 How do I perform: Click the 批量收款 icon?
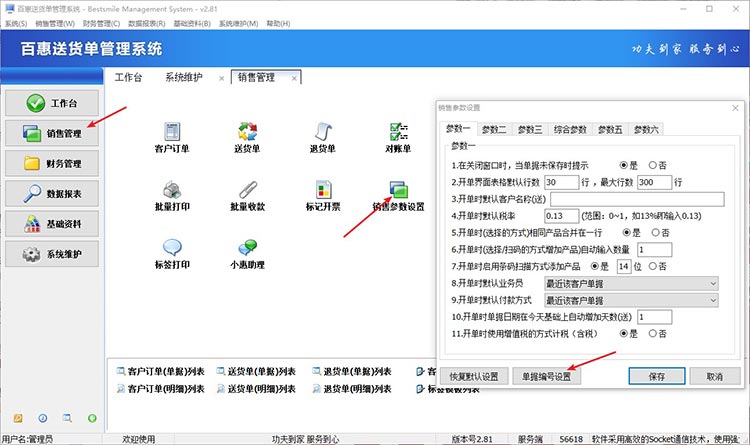[247, 189]
